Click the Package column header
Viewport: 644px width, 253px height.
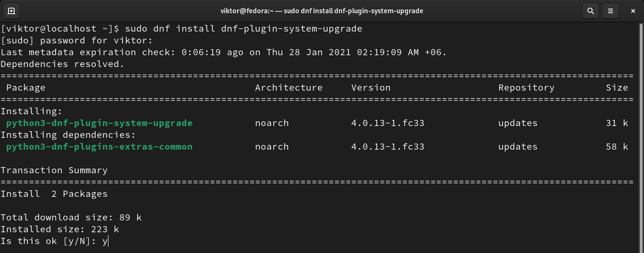coord(26,88)
